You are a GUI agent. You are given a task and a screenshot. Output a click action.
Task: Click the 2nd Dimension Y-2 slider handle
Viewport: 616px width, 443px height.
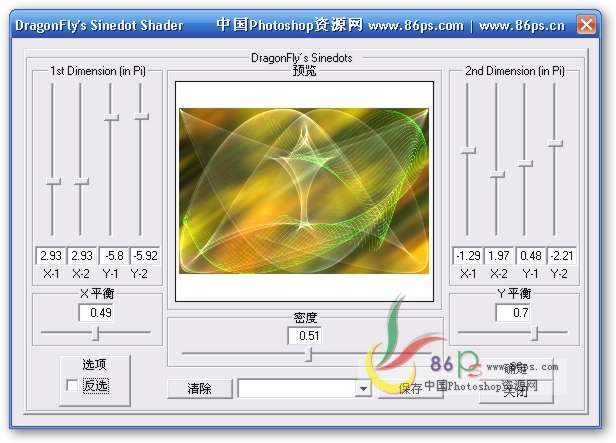555,143
